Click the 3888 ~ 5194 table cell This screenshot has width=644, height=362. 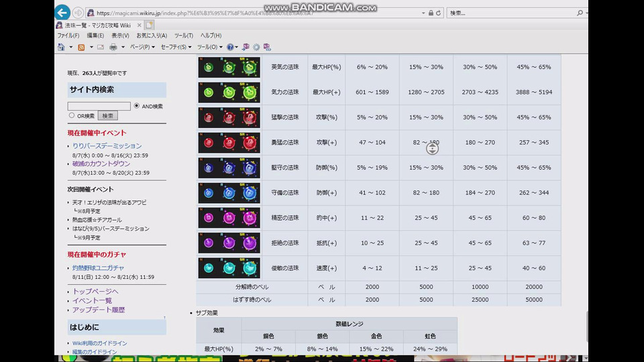[x=534, y=93]
